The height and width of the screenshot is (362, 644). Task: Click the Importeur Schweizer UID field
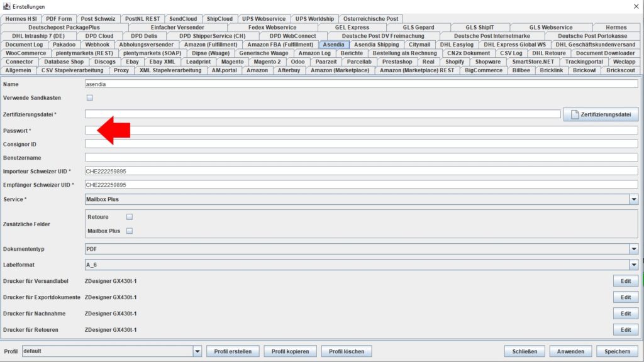(362, 171)
